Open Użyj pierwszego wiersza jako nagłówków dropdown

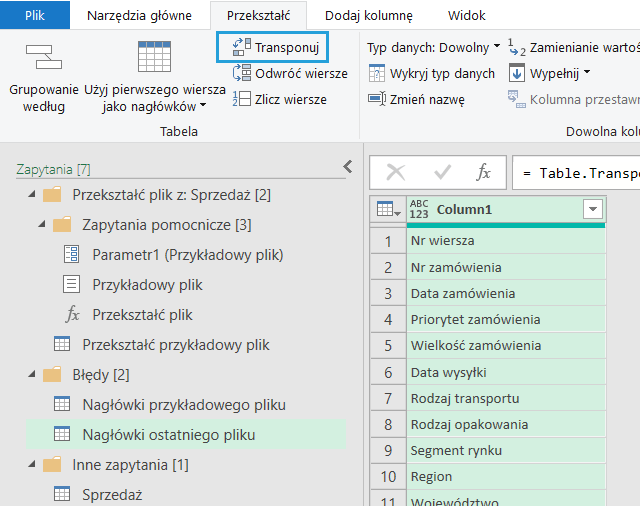click(203, 106)
